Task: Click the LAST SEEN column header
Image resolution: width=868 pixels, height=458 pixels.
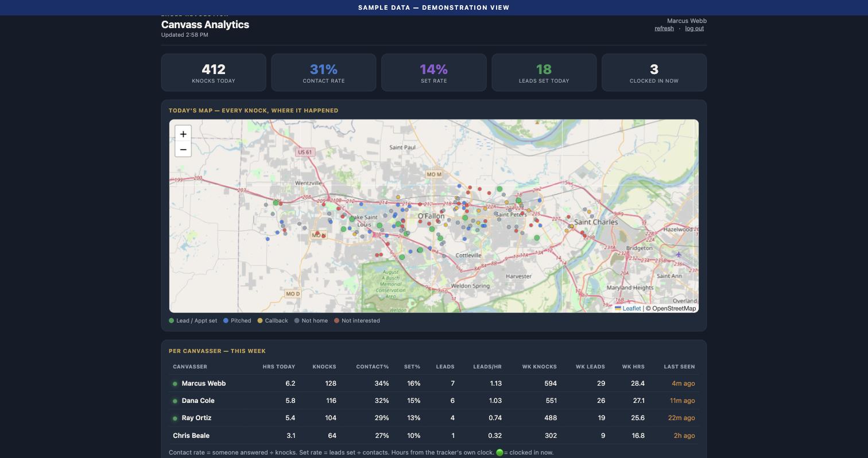Action: point(679,367)
